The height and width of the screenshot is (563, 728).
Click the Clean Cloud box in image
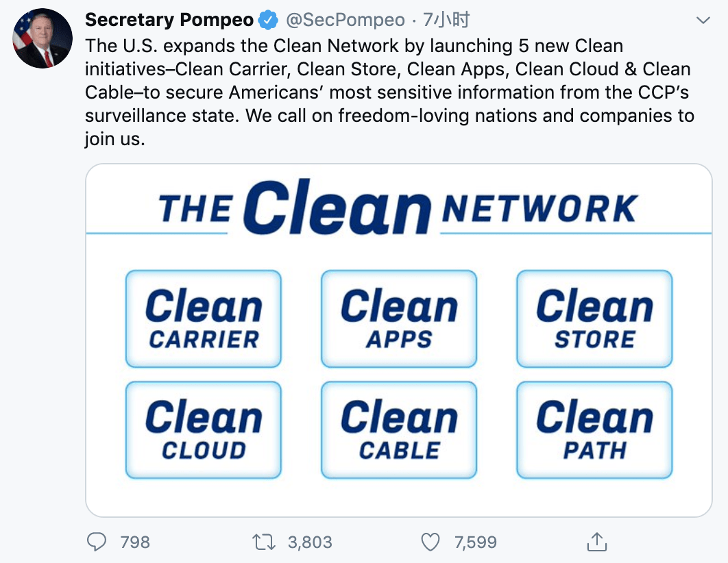(x=204, y=430)
